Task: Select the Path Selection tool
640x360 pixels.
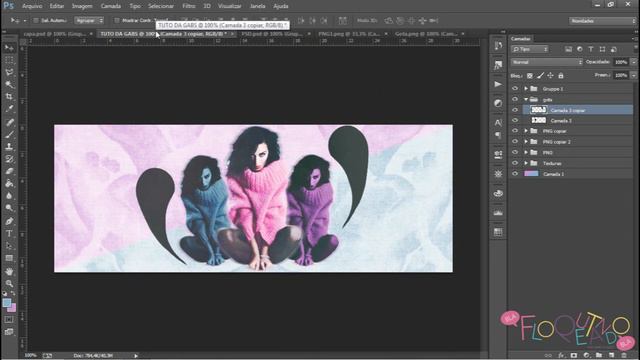Action: 9,246
